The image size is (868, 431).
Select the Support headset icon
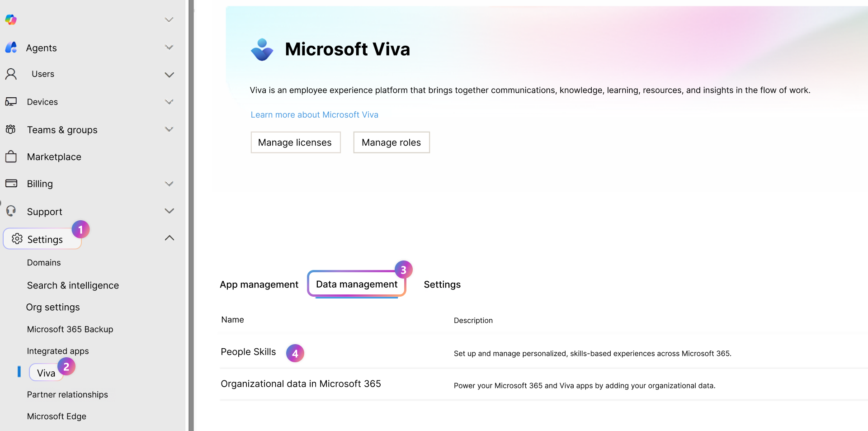11,211
